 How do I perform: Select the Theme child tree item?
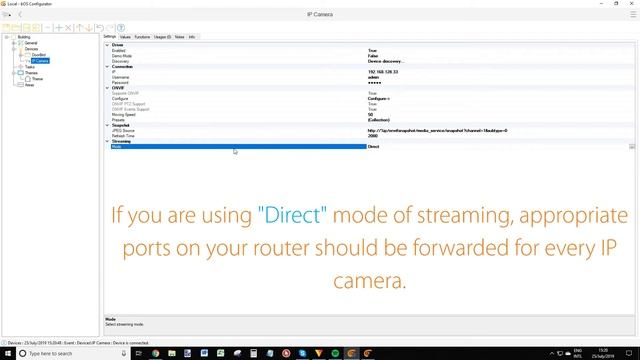(x=37, y=79)
